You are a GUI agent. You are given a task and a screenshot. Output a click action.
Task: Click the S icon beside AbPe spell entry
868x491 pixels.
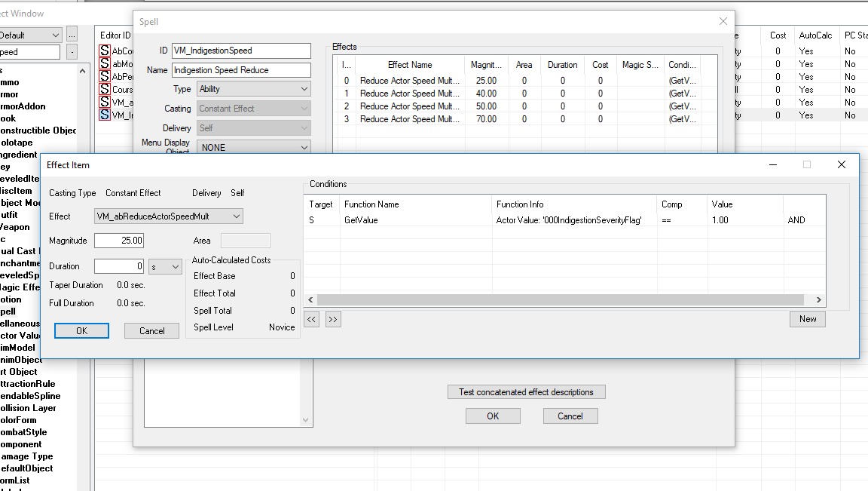point(105,75)
